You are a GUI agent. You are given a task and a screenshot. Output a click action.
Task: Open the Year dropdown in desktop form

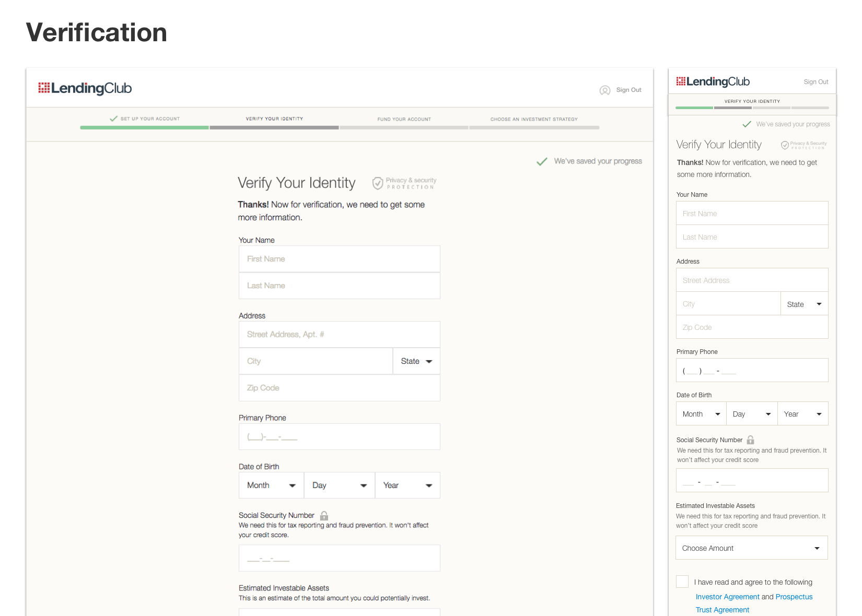[x=407, y=485]
